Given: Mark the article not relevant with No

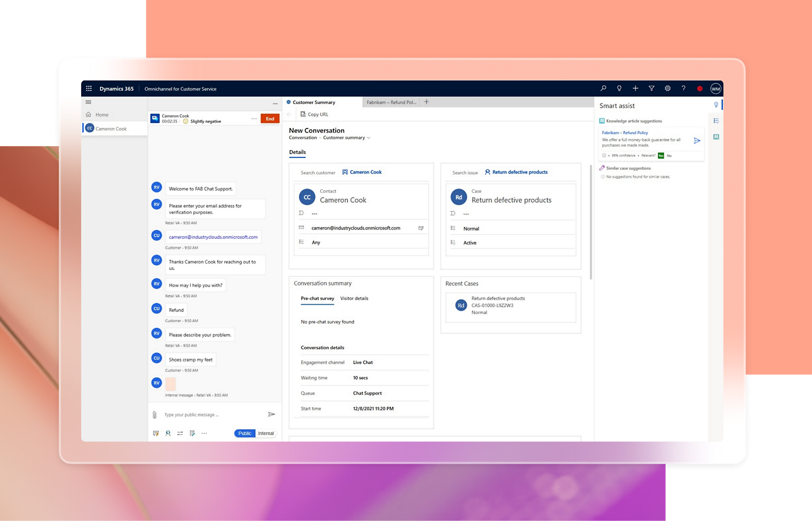Looking at the screenshot, I should pyautogui.click(x=669, y=156).
